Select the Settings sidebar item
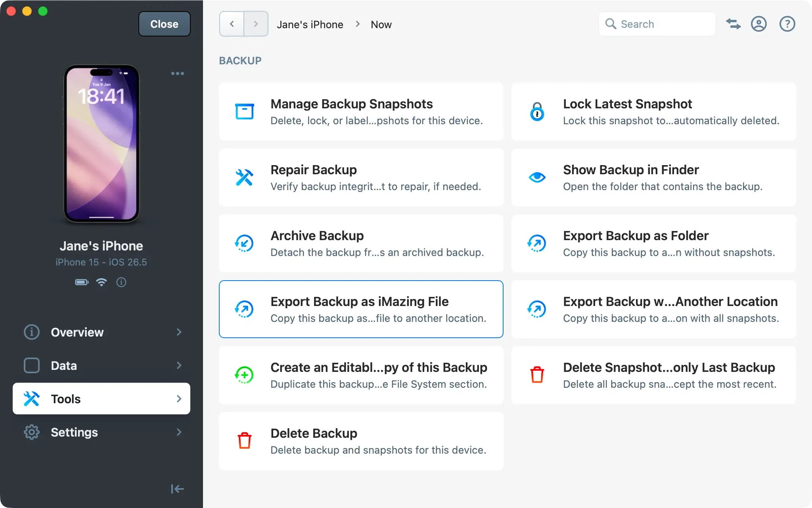Viewport: 812px width, 508px height. 101,432
